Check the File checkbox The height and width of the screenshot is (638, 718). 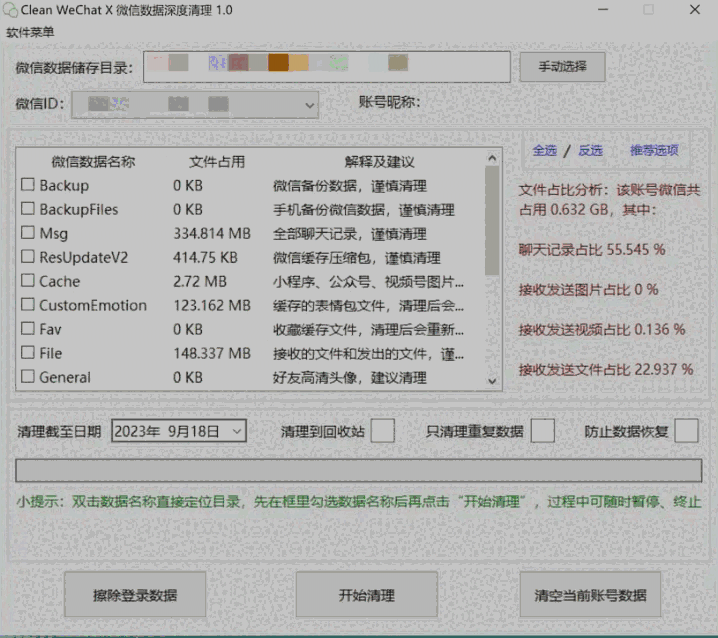(x=28, y=352)
